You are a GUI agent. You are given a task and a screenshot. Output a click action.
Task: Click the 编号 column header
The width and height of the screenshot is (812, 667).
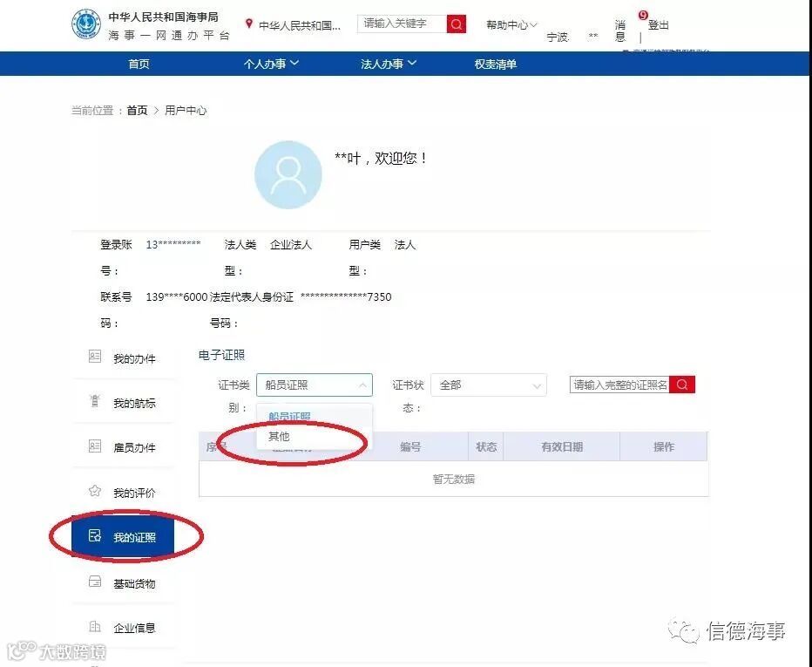[x=410, y=446]
